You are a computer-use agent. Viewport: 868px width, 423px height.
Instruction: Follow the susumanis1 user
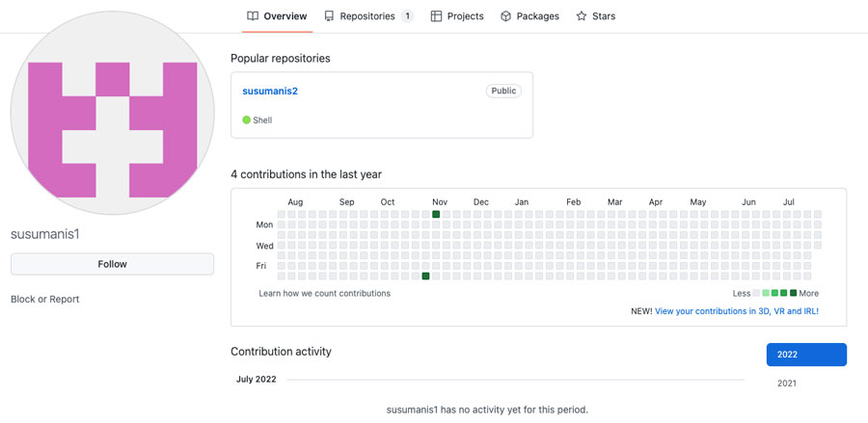pyautogui.click(x=113, y=264)
